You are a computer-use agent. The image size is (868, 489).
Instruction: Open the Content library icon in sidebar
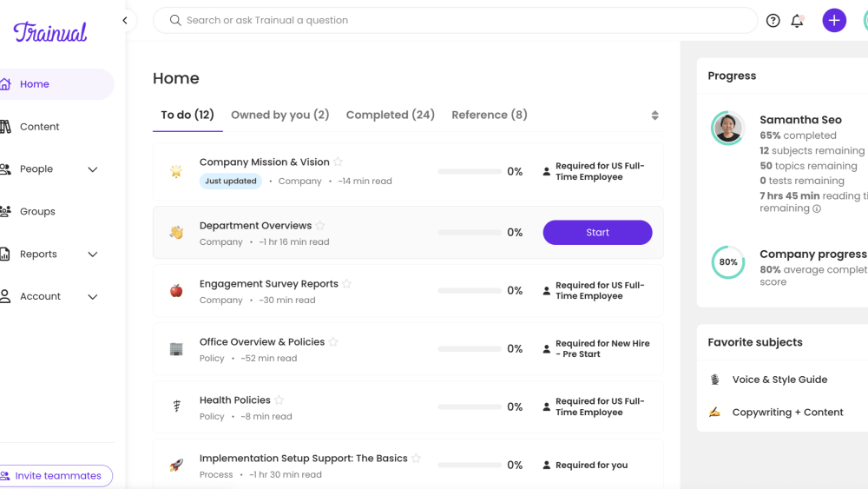[x=6, y=127]
